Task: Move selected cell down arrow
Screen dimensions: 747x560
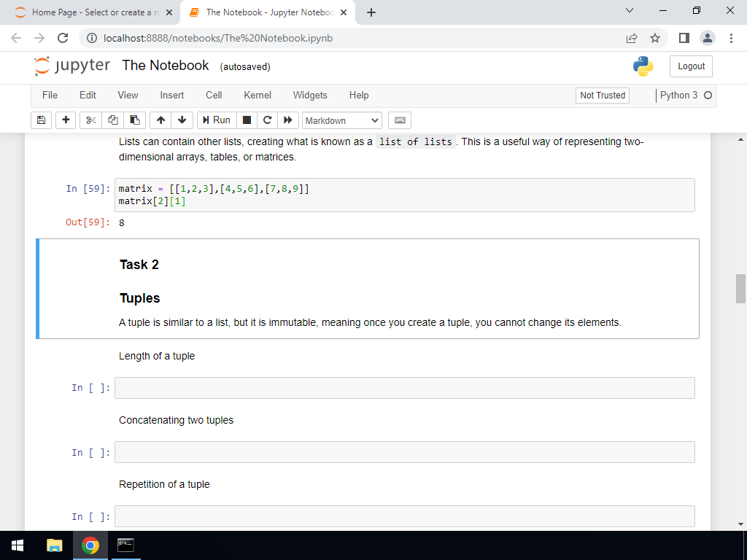Action: pyautogui.click(x=182, y=120)
